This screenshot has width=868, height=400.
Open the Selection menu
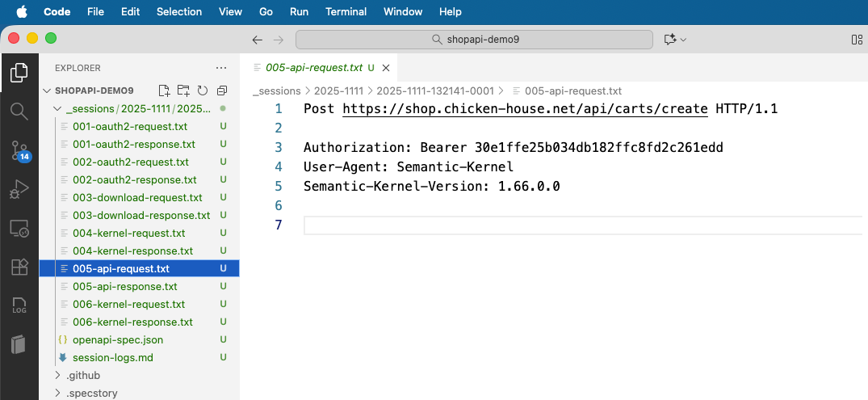pos(179,11)
